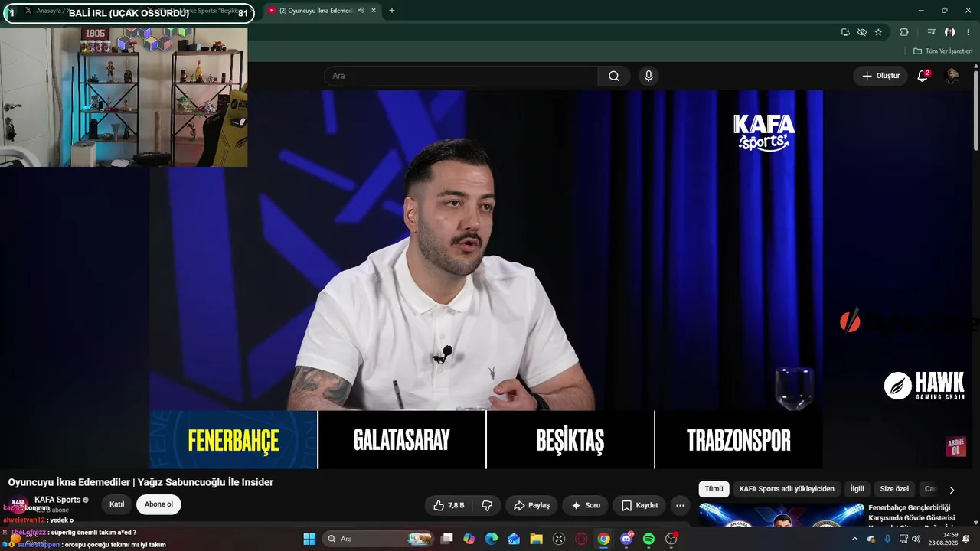Open the YouTube account avatar menu
980x551 pixels.
point(952,76)
